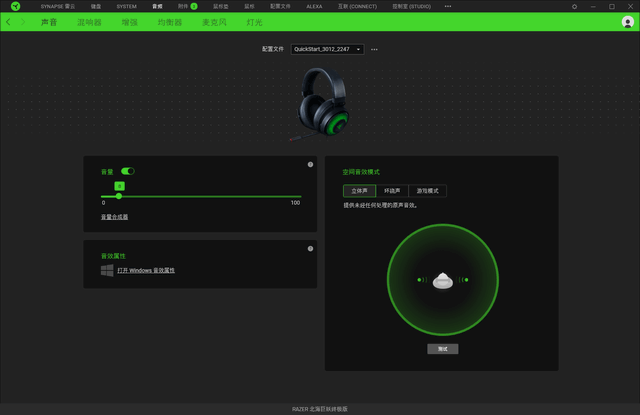
Task: Click the RAZER device name in footer
Action: (320, 409)
